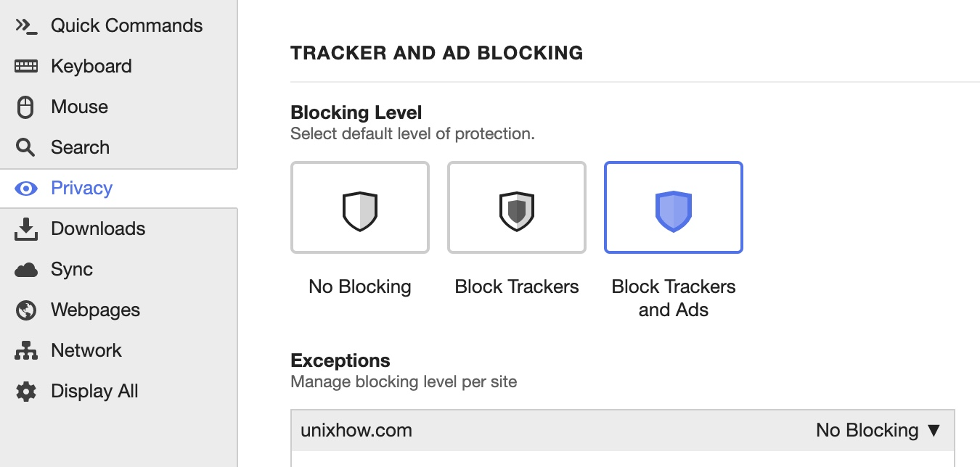Select the No Blocking shield option

click(x=360, y=207)
